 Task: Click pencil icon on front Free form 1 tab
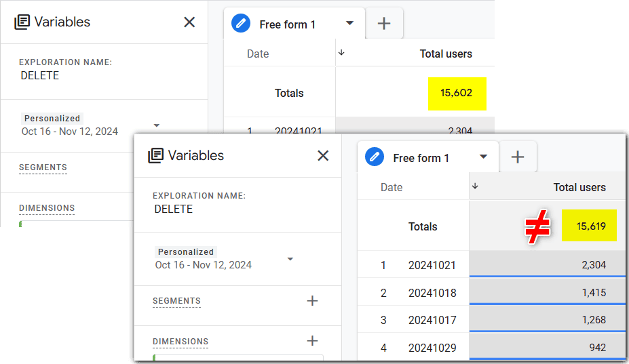(375, 157)
